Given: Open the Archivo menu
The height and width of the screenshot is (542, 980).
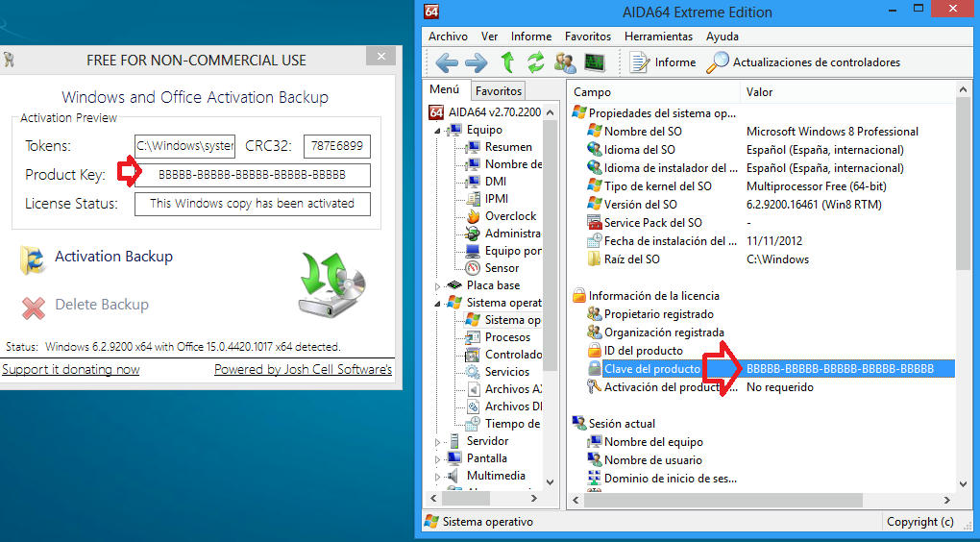Looking at the screenshot, I should pos(448,37).
